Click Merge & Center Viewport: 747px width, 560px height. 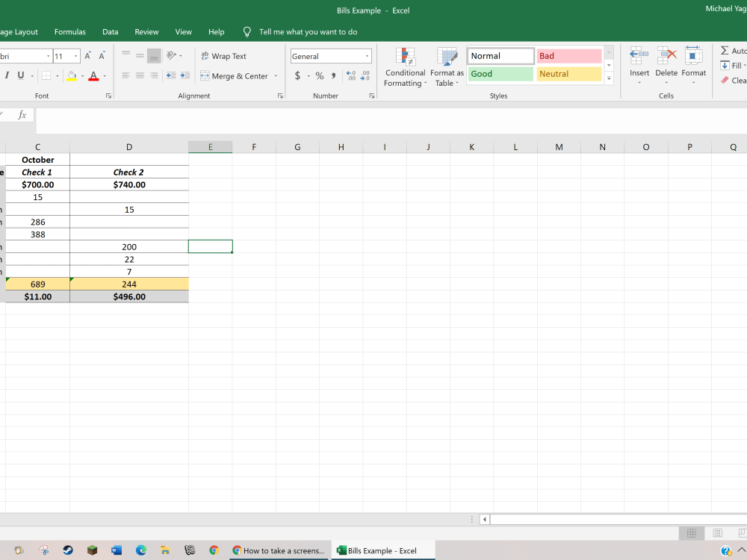pyautogui.click(x=234, y=75)
